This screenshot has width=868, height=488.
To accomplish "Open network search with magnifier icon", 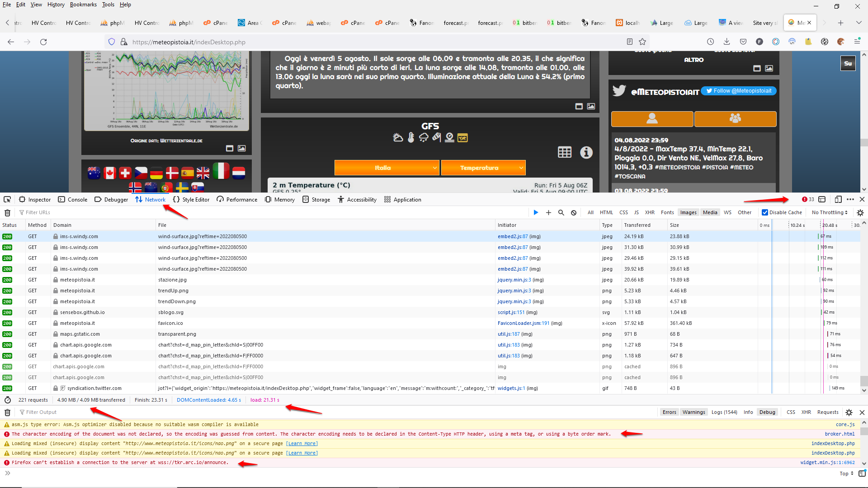I will (x=561, y=212).
